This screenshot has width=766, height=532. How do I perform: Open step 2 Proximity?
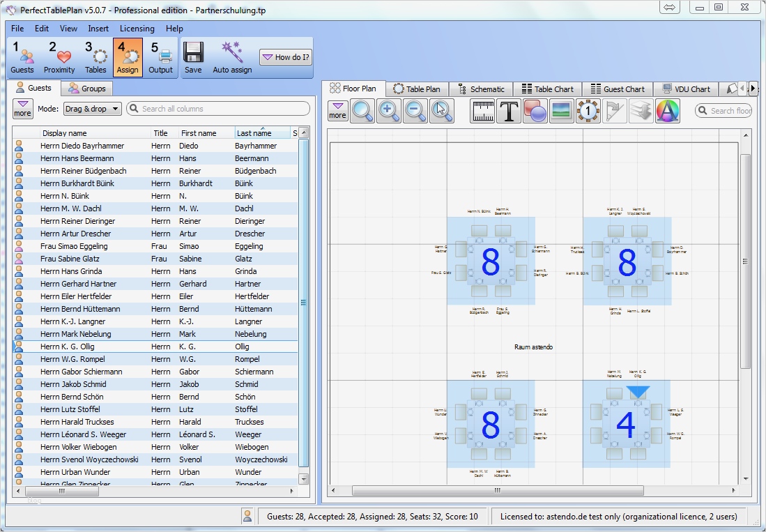coord(59,56)
